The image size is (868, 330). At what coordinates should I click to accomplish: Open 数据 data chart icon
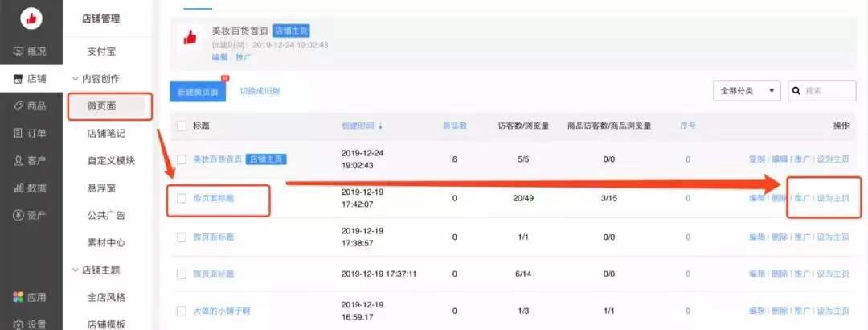point(18,188)
